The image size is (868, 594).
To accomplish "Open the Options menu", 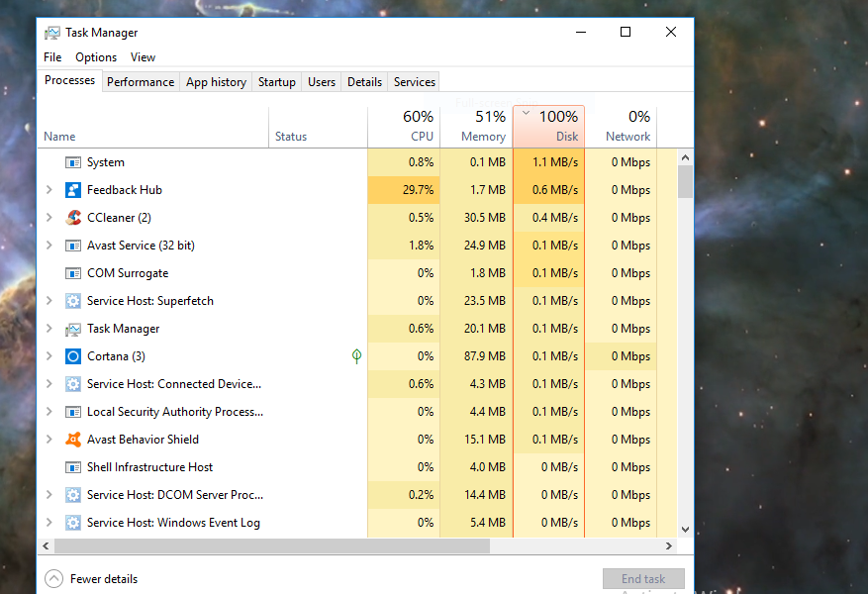I will click(x=95, y=56).
